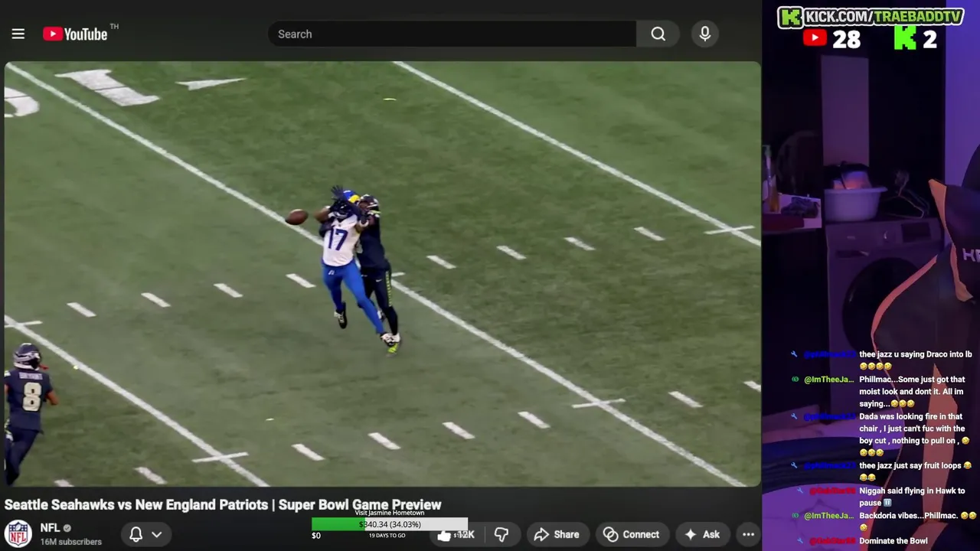Click chat message 'Dada was looking fire in that chair'

tap(915, 435)
